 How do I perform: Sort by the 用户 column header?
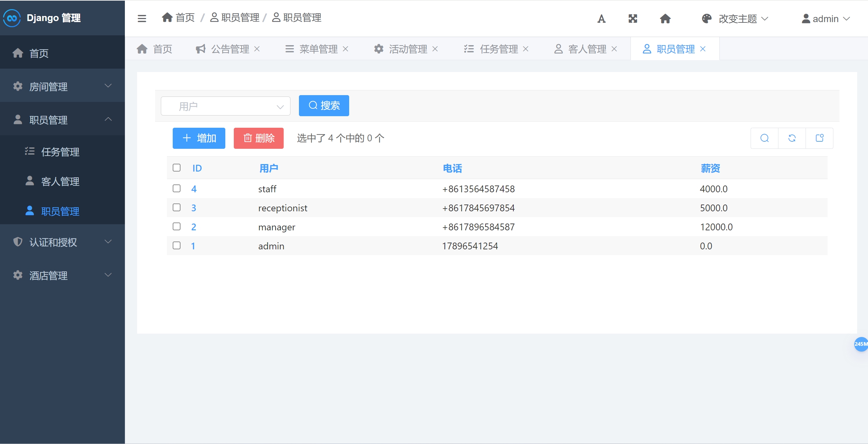[x=269, y=168]
